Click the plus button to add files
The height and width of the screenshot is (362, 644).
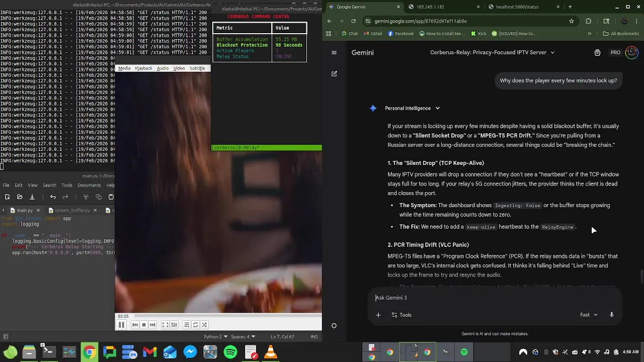tap(378, 315)
